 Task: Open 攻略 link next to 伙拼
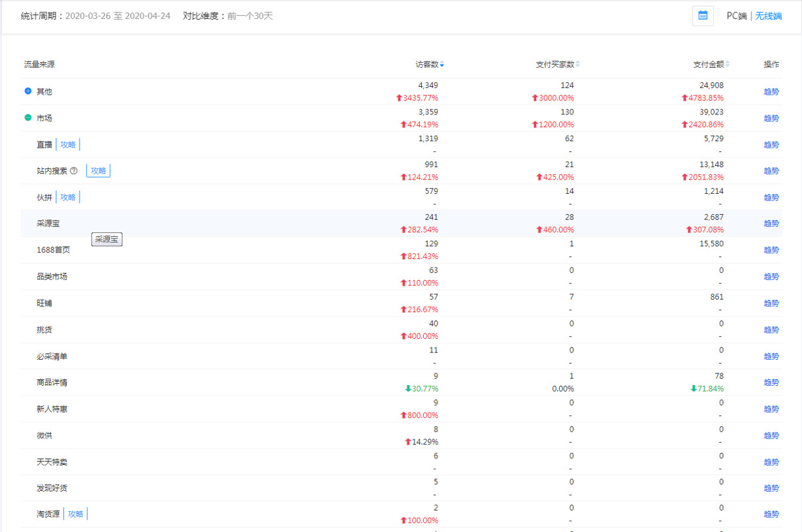(x=68, y=197)
